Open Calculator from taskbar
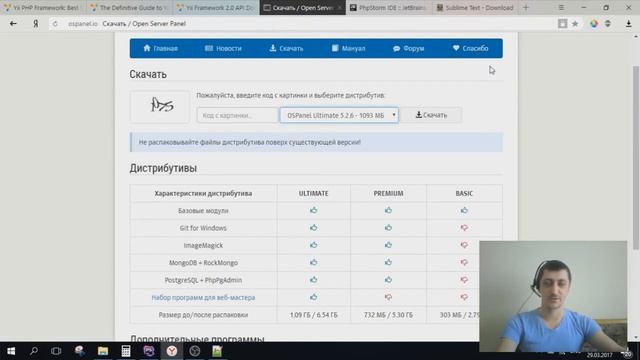This screenshot has width=640, height=360. point(126,351)
